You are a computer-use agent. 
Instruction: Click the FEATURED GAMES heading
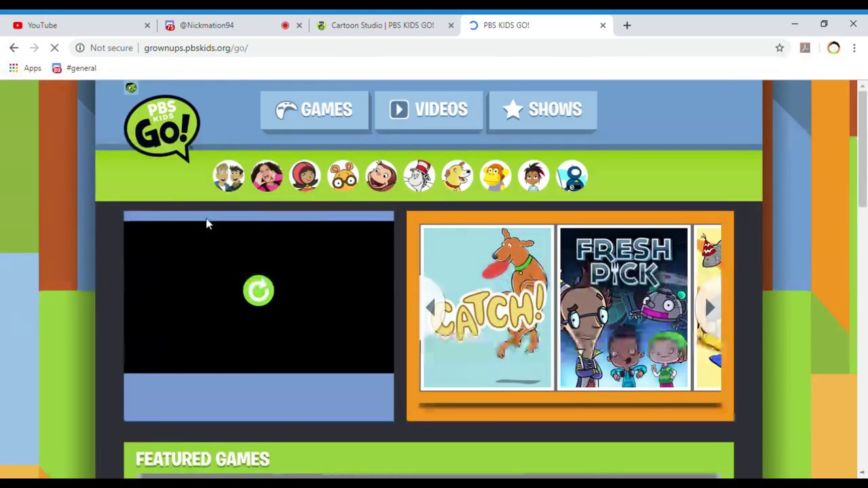203,459
